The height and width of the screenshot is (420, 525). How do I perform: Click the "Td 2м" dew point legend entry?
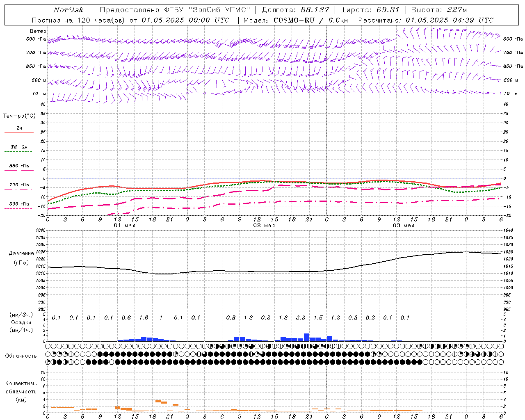point(19,147)
